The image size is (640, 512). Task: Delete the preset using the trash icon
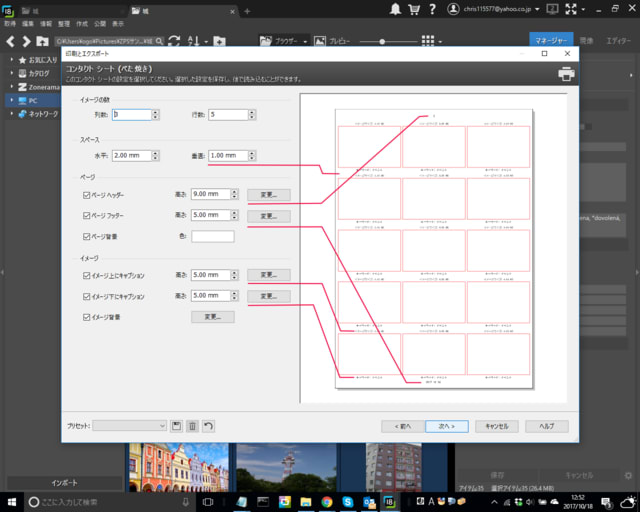pos(193,425)
